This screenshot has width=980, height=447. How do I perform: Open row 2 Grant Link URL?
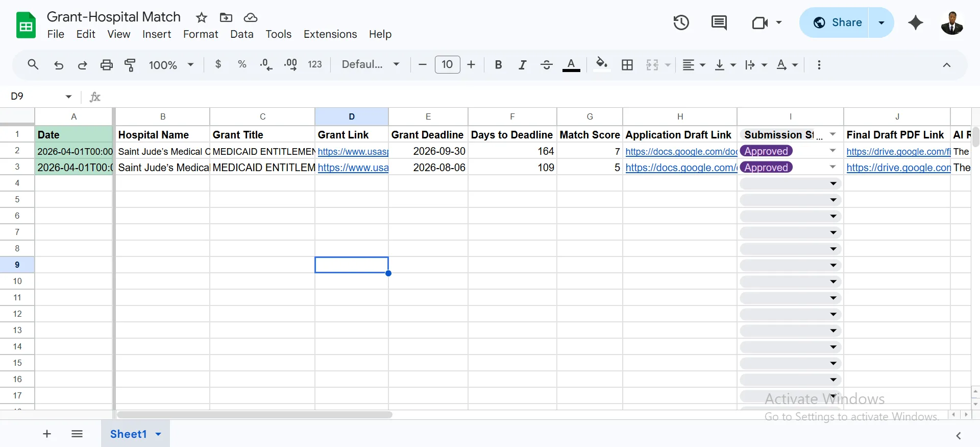[353, 151]
